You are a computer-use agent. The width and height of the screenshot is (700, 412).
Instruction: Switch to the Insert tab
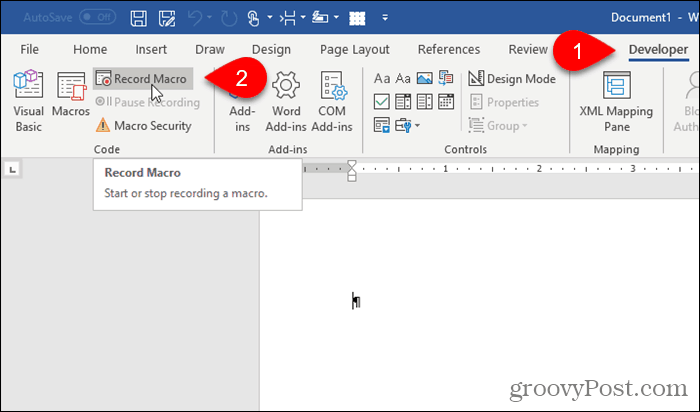(151, 49)
